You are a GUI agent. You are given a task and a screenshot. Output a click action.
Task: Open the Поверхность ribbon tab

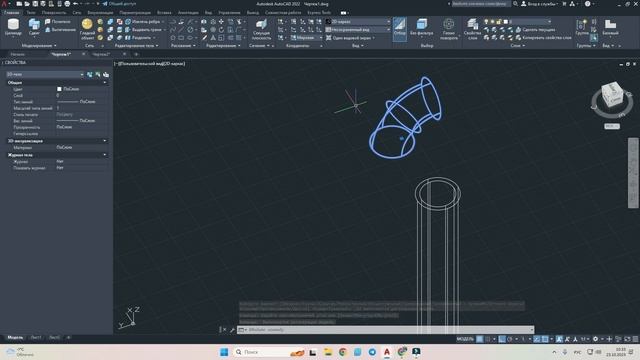(x=54, y=13)
